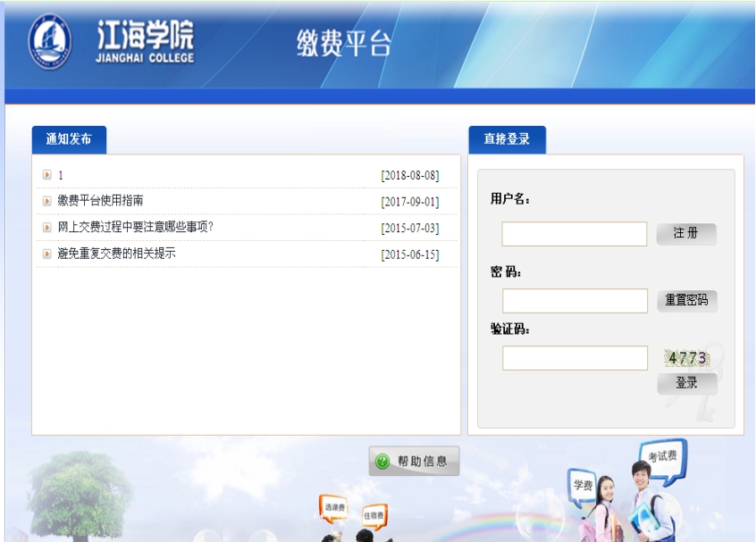
Task: Click the green question mark help icon
Action: tap(382, 462)
